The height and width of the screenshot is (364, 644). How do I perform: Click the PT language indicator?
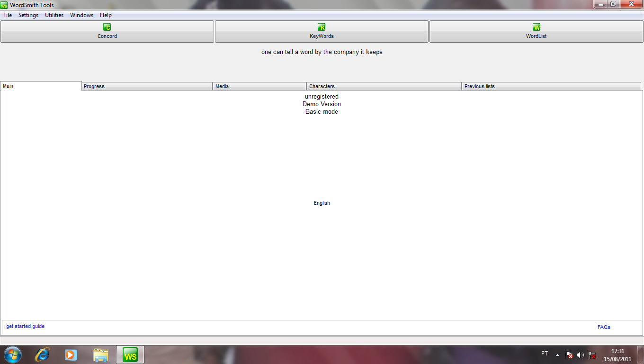(x=545, y=354)
